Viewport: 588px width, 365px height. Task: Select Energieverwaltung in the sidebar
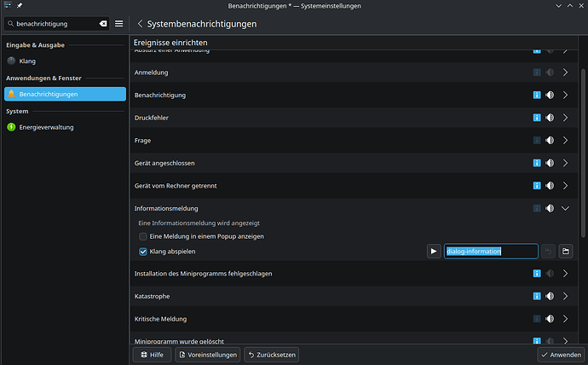click(47, 127)
